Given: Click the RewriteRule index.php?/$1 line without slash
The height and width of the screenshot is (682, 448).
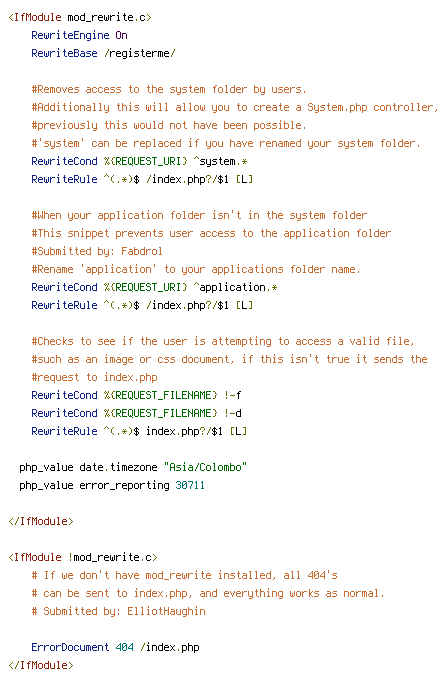Looking at the screenshot, I should click(x=139, y=431).
